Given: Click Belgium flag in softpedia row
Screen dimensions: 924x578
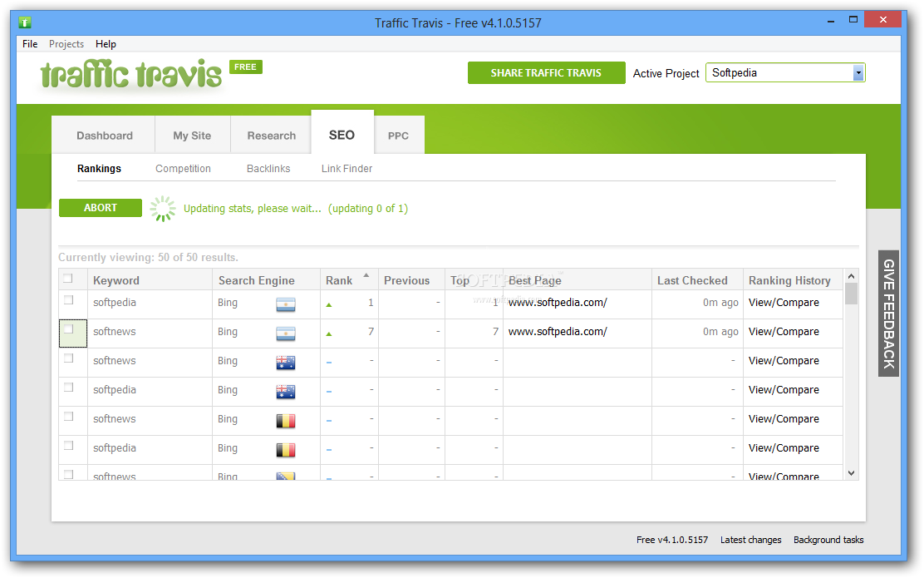Looking at the screenshot, I should 286,449.
